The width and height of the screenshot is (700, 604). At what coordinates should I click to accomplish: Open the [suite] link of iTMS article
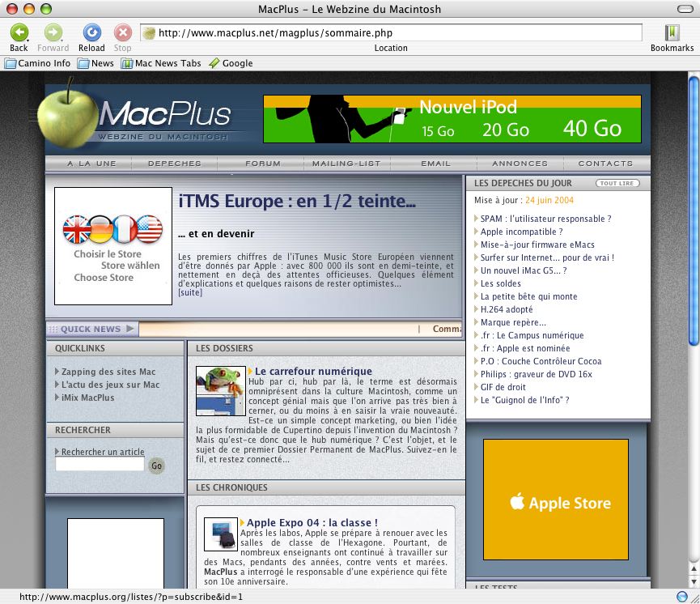(190, 292)
